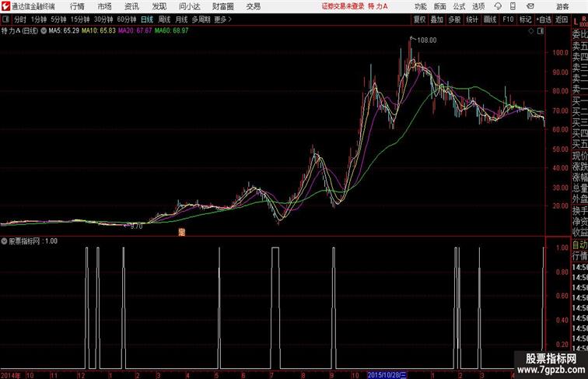
Task: Open the 版面 menu
Action: [440, 6]
